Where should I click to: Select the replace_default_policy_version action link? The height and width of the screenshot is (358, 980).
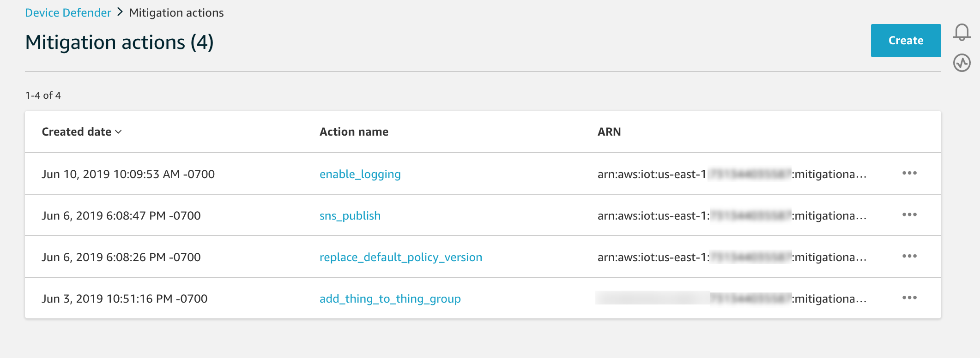[400, 257]
